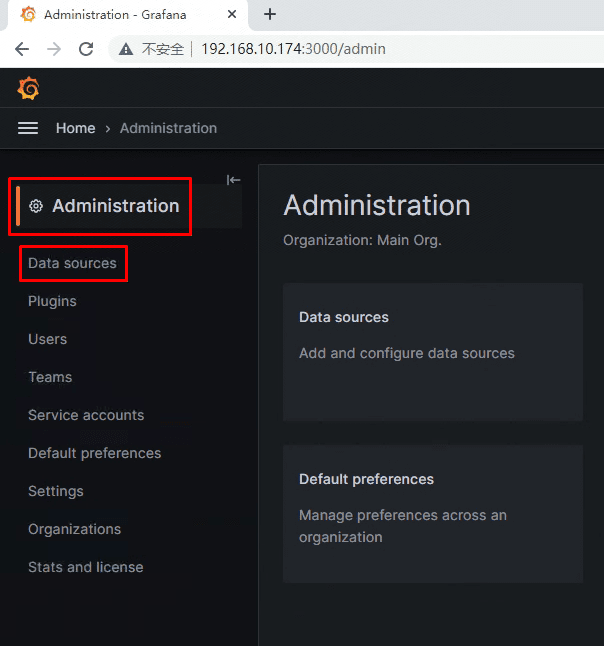Go back with the browser back arrow

tap(22, 49)
